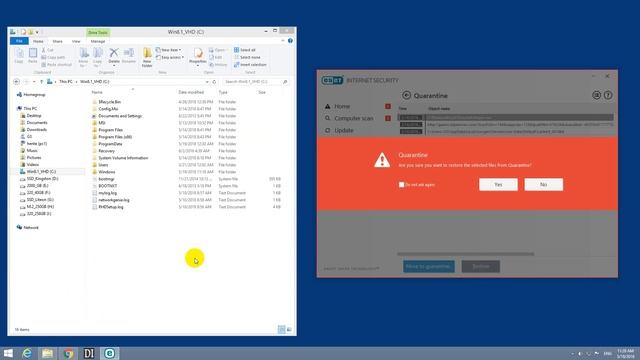This screenshot has width=640, height=360.
Task: Switch to details view icon in status bar
Action: point(282,329)
